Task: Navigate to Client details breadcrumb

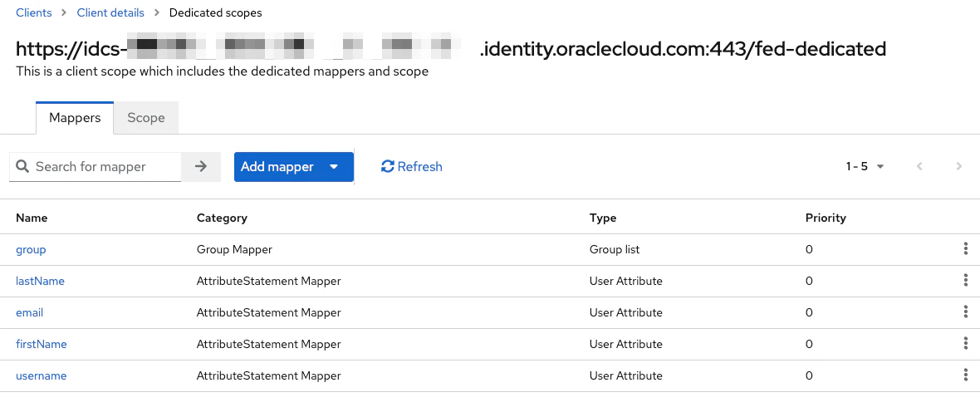Action: [110, 12]
